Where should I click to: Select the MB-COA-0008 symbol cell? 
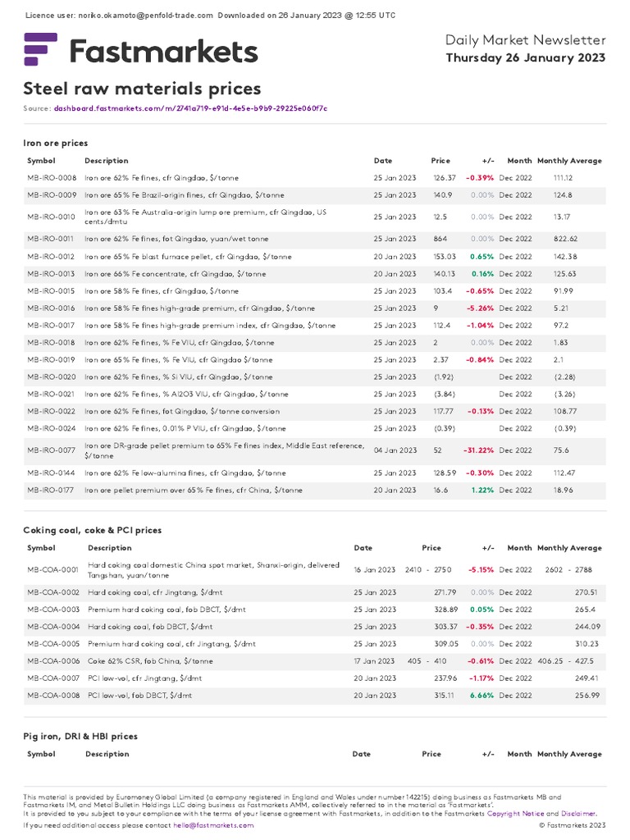pos(53,695)
